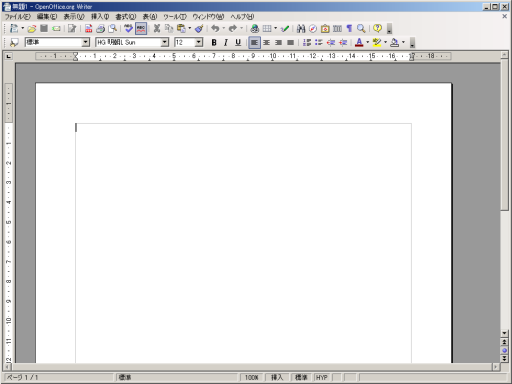Toggle Bold formatting
512x384 pixels.
(x=214, y=42)
